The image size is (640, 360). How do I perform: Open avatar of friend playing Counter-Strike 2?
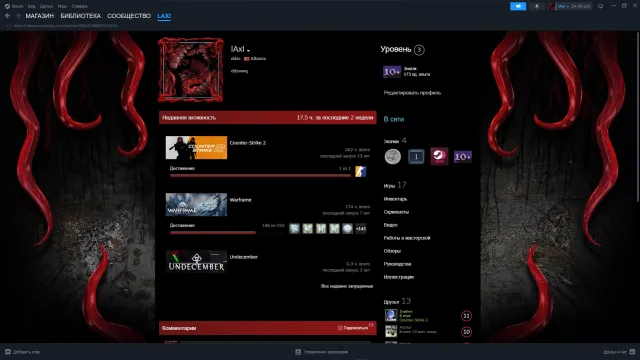click(x=391, y=316)
